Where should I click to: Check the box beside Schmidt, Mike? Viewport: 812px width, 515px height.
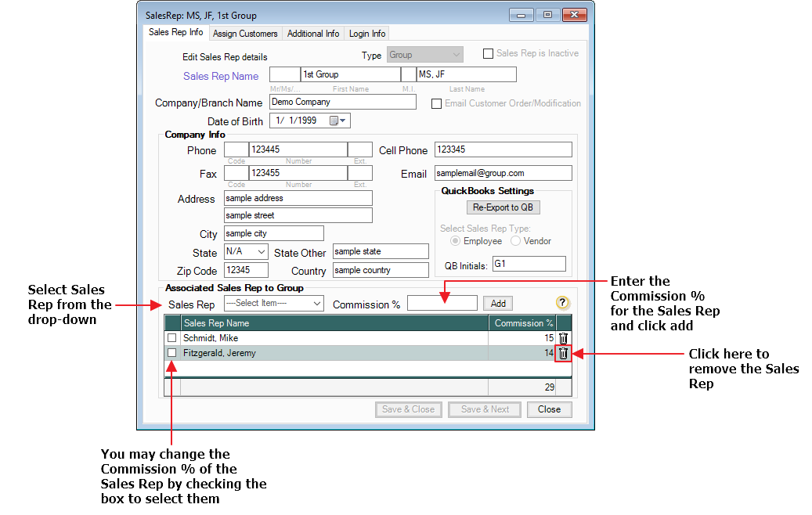171,338
